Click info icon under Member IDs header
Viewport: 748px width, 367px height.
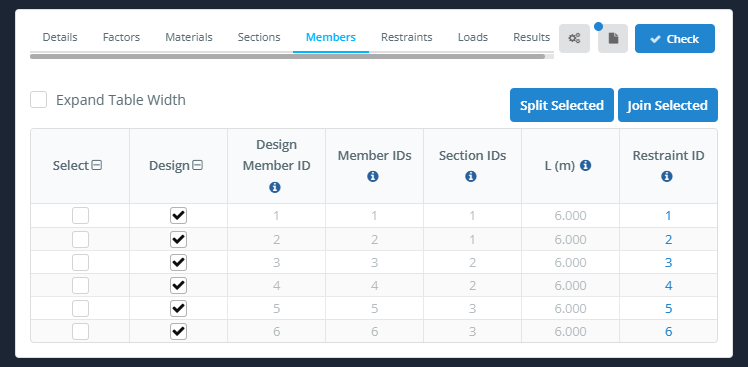click(373, 177)
